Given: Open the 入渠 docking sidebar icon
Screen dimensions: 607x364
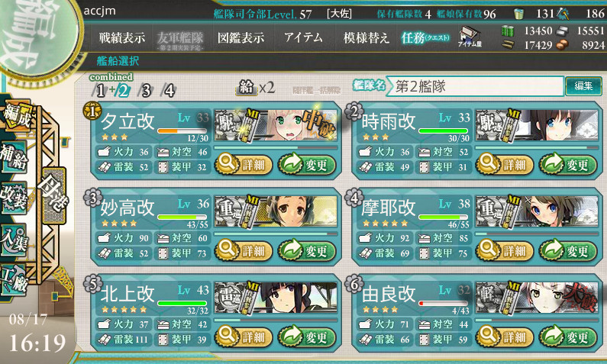Looking at the screenshot, I should click(15, 240).
